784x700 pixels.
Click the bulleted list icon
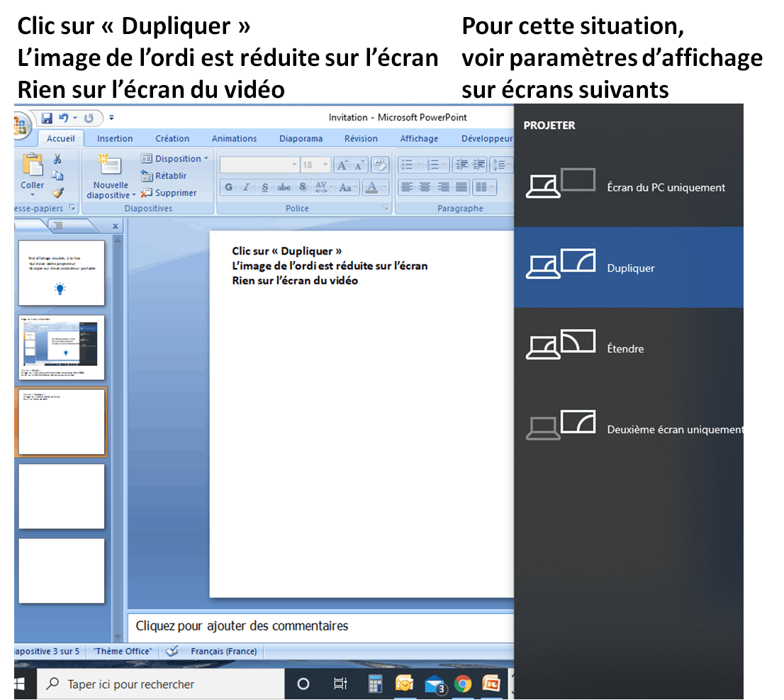pos(408,165)
